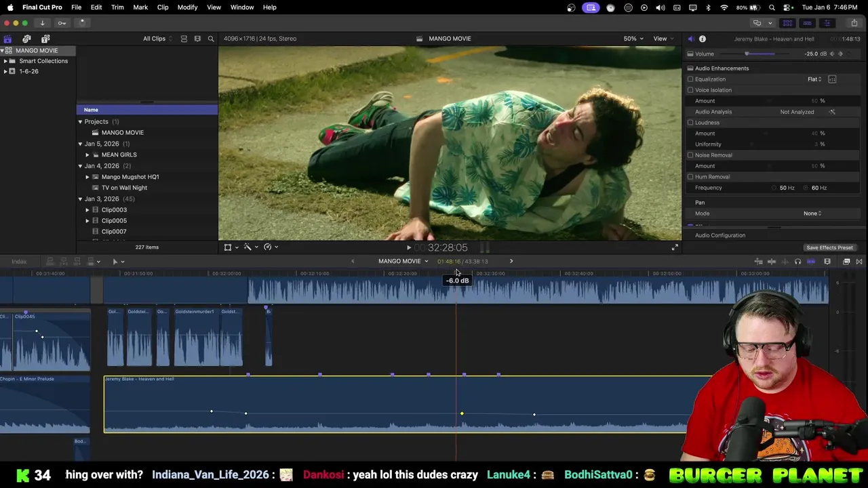Open the timeline tool selector arrow

tap(115, 262)
